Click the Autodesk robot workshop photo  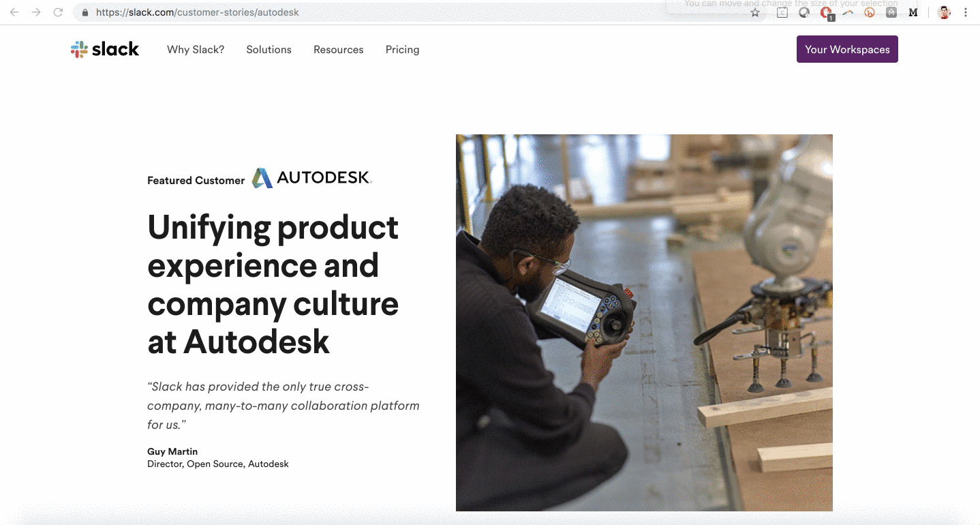coord(644,322)
